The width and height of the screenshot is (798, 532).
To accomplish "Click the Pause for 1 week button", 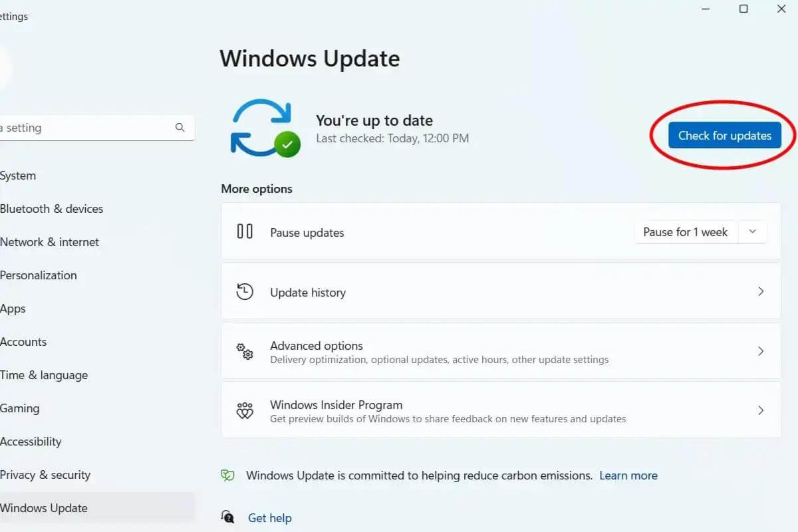I will click(686, 231).
